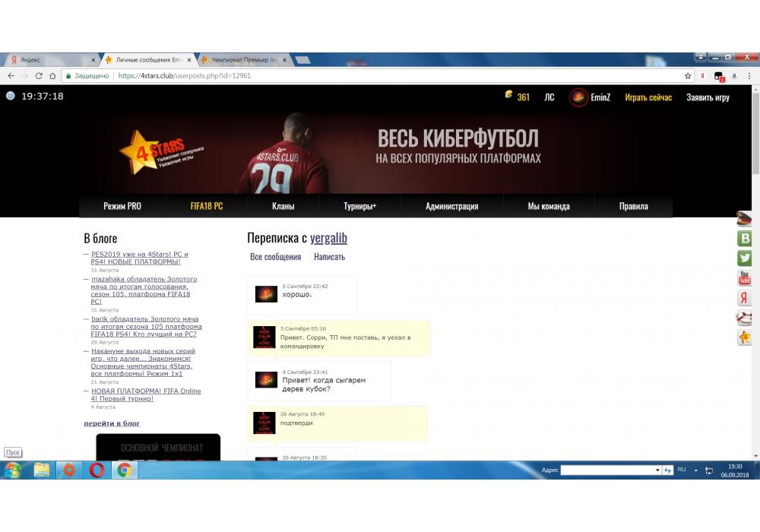
Task: Open the orange media player taskbar icon
Action: [x=69, y=470]
